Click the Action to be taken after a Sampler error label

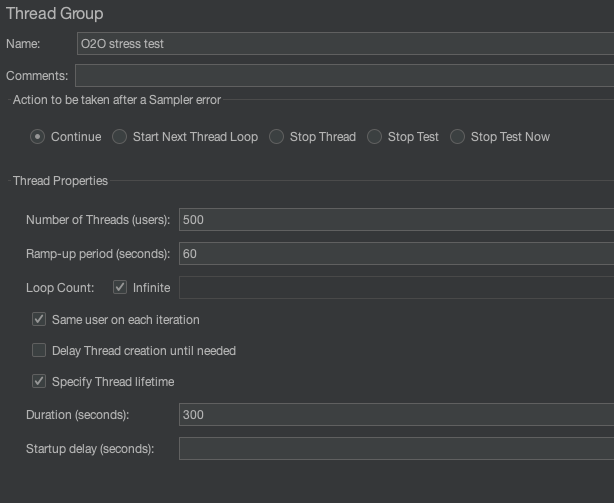pyautogui.click(x=117, y=100)
